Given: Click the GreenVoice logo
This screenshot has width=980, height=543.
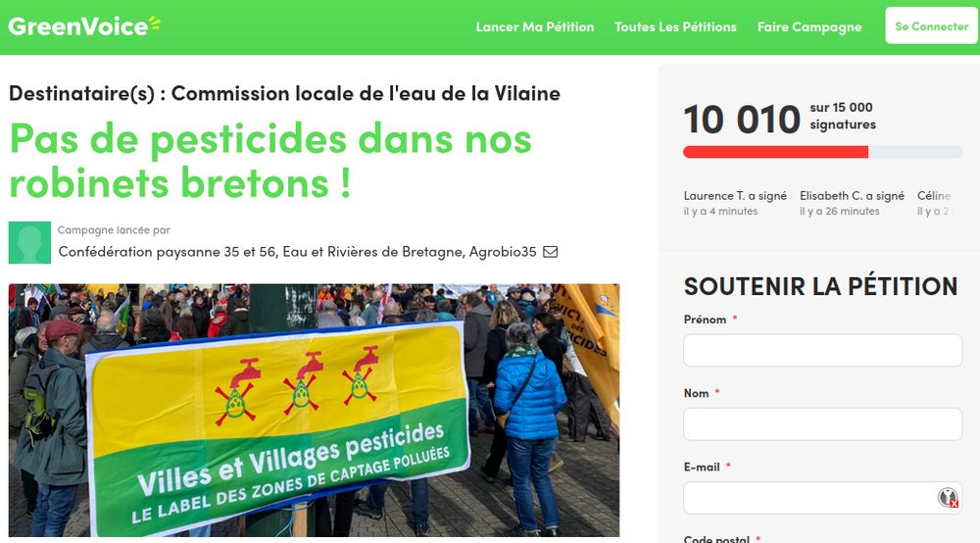Looking at the screenshot, I should point(83,26).
